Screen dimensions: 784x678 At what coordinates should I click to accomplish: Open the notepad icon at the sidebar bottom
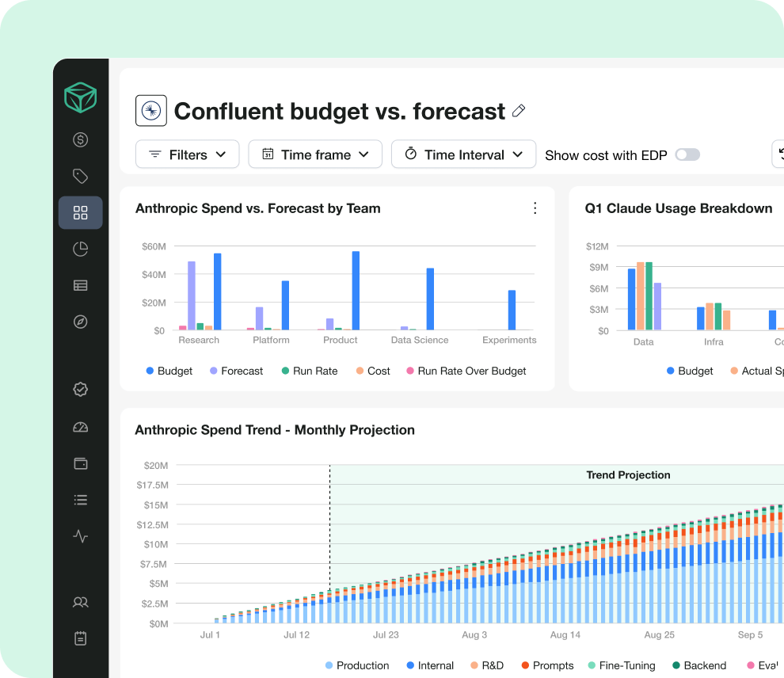pyautogui.click(x=80, y=638)
